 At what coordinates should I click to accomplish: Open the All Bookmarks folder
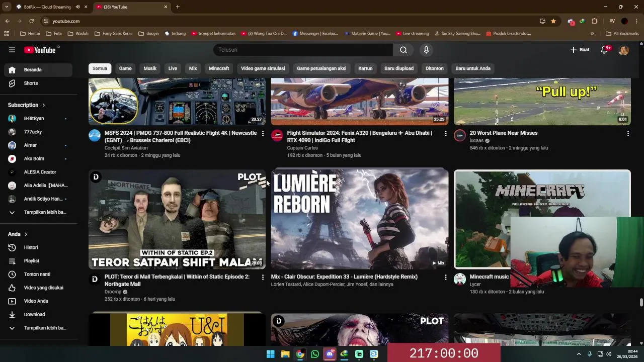622,34
